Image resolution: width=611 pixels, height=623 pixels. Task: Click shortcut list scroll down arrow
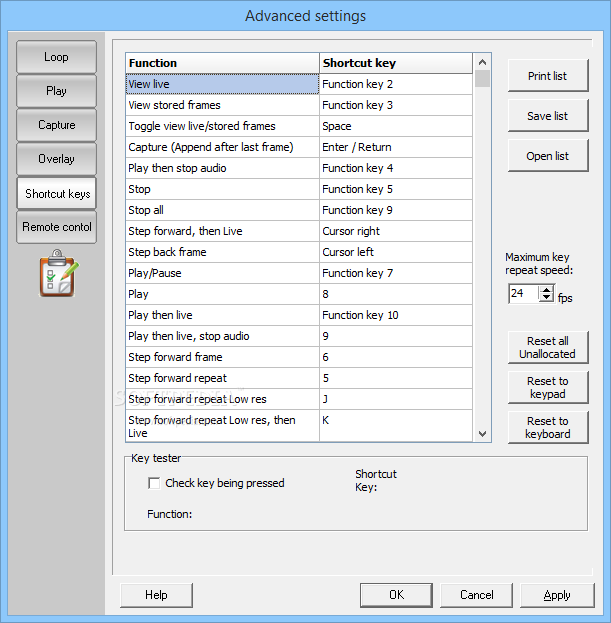point(482,433)
